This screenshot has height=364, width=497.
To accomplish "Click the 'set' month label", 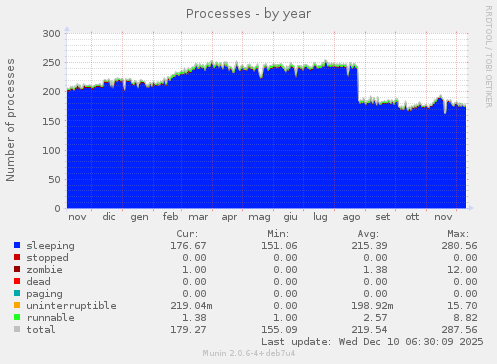I will (383, 217).
